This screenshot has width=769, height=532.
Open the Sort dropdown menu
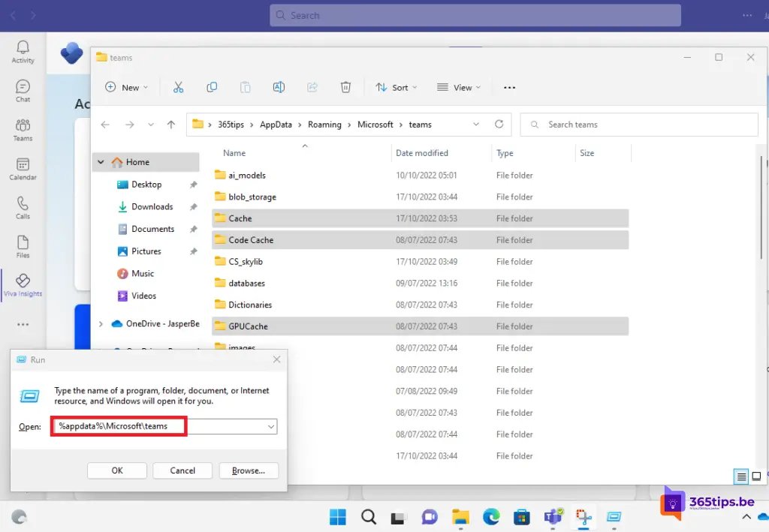pyautogui.click(x=396, y=87)
